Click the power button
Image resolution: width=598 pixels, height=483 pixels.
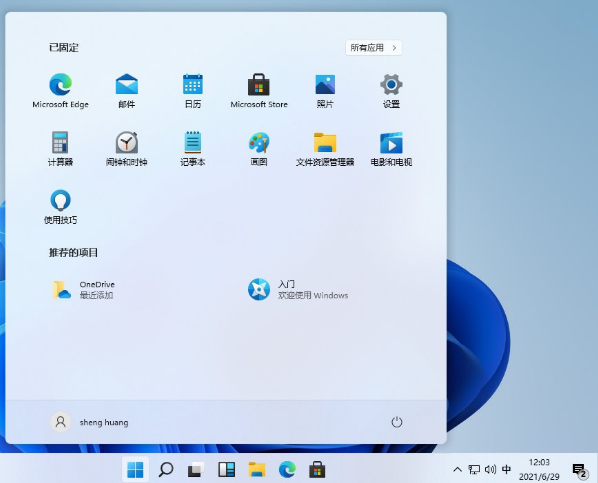point(397,422)
